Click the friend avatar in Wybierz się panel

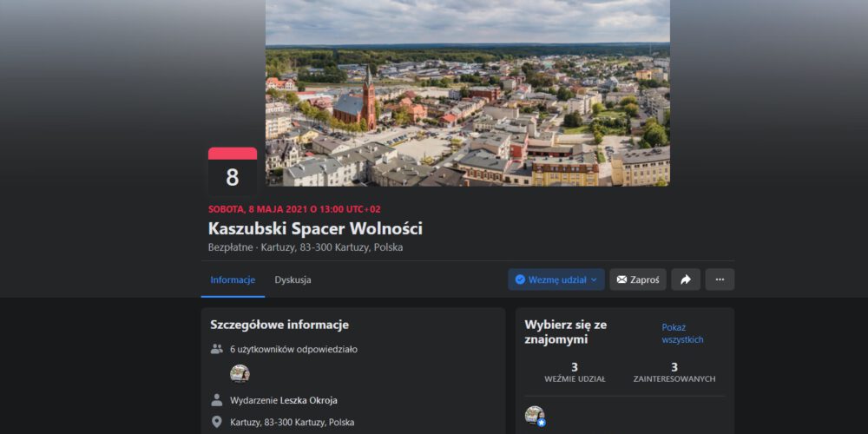[535, 416]
